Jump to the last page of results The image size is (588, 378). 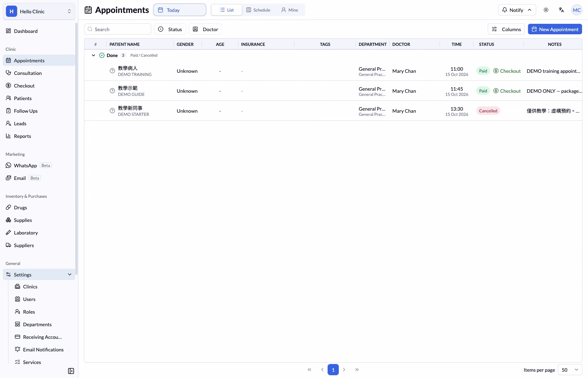pyautogui.click(x=357, y=370)
